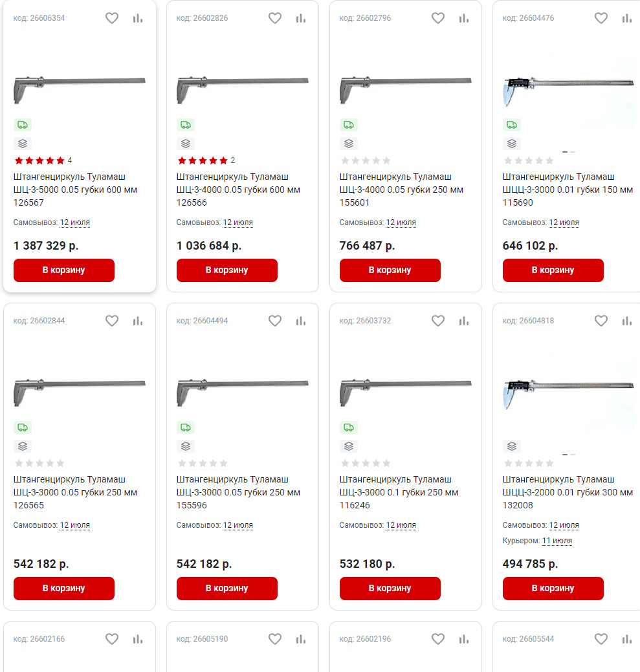The width and height of the screenshot is (640, 672).
Task: Add product 26606354 to favorites with heart
Action: [x=112, y=18]
